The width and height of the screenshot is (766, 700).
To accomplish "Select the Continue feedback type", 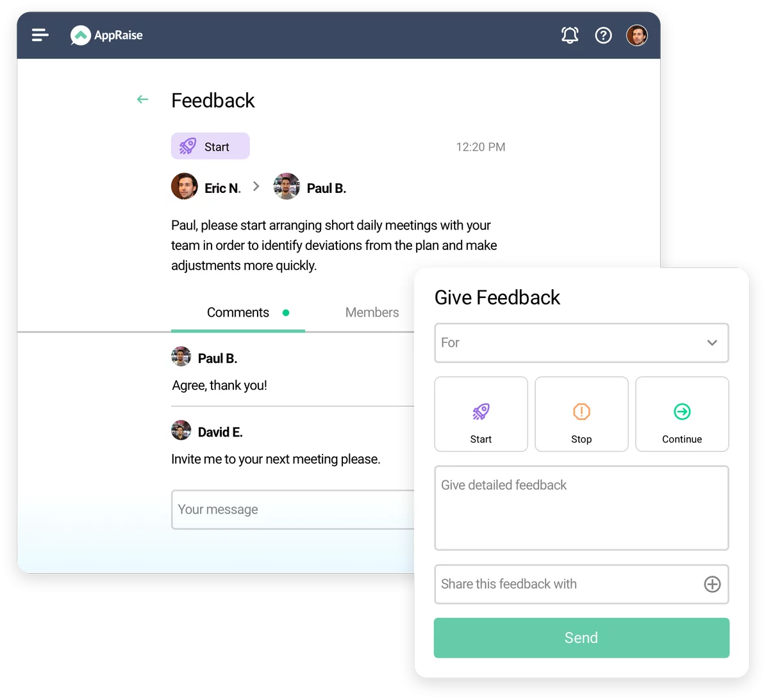I will 682,413.
